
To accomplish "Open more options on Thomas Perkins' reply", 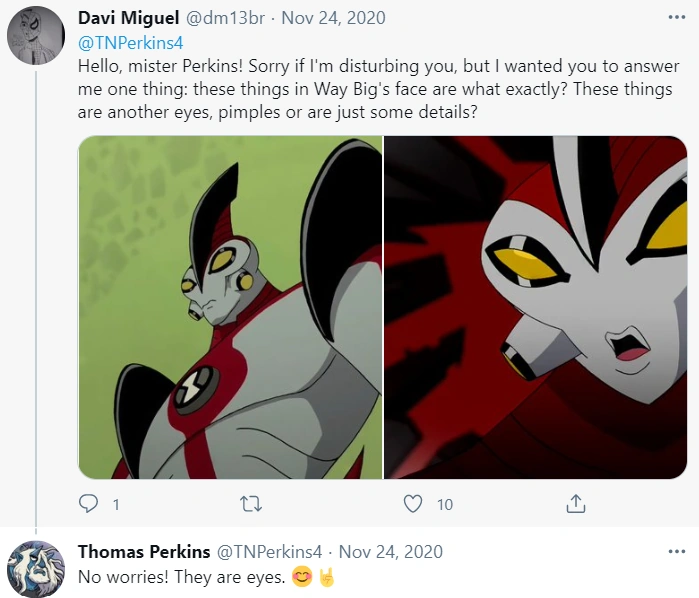I will pyautogui.click(x=677, y=552).
